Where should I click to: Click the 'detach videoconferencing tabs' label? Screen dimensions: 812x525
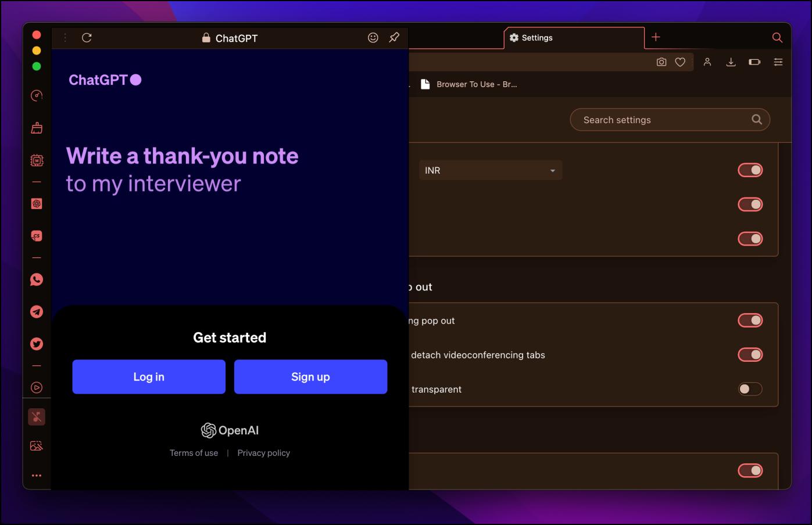(478, 355)
